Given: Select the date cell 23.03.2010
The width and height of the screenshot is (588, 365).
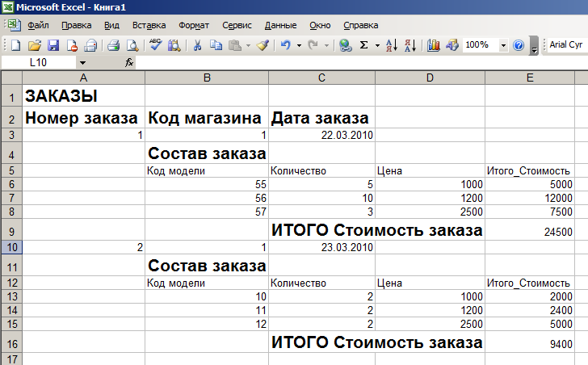Looking at the screenshot, I should click(321, 247).
